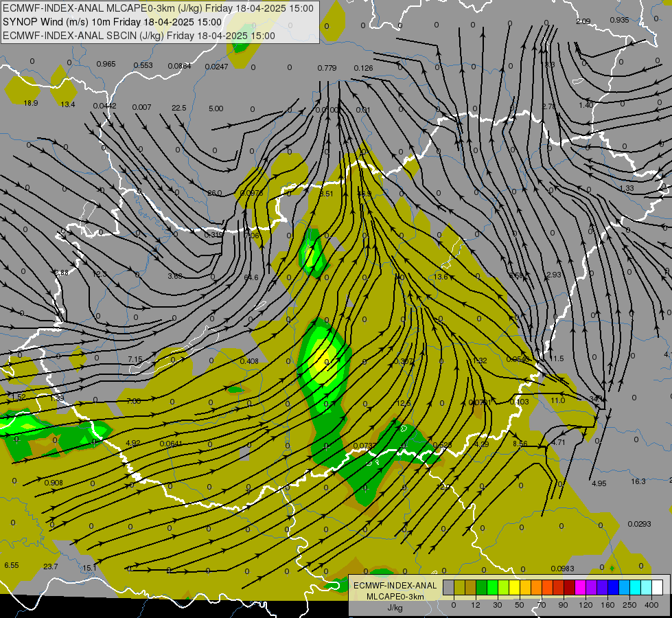Click the map value '8.56'

click(x=520, y=444)
